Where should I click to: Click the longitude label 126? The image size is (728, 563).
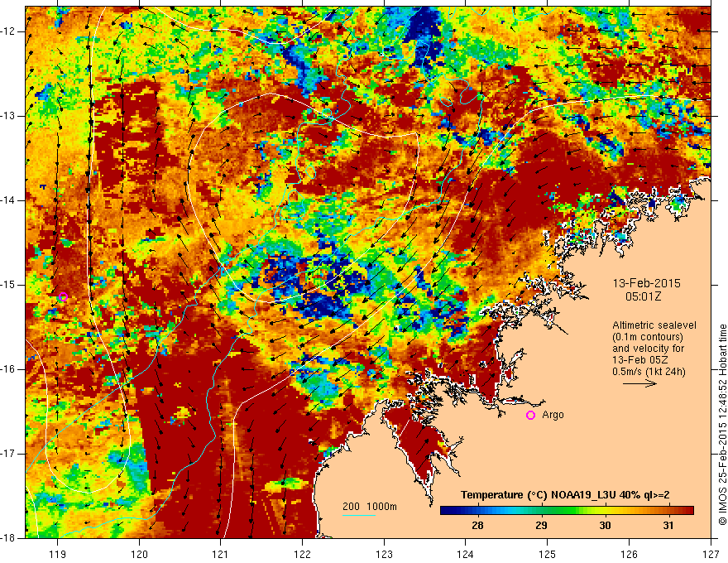629,554
